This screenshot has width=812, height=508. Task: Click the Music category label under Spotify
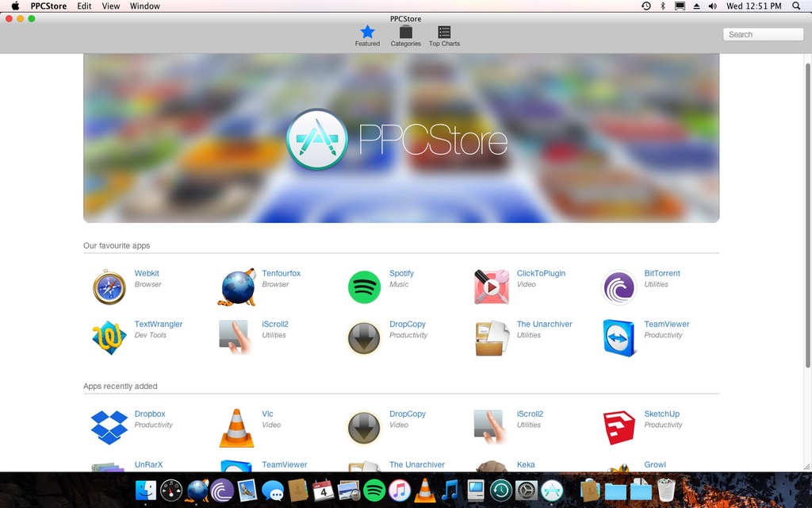tap(399, 284)
